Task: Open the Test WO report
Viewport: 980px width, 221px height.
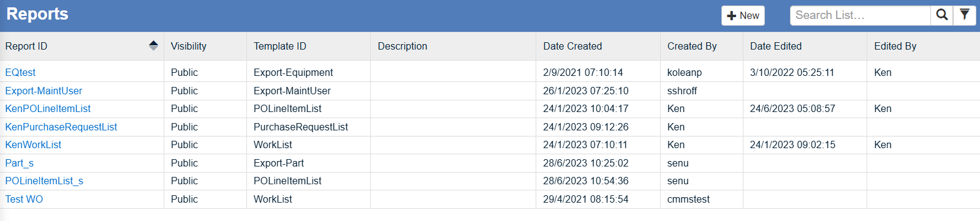Action: [x=24, y=199]
